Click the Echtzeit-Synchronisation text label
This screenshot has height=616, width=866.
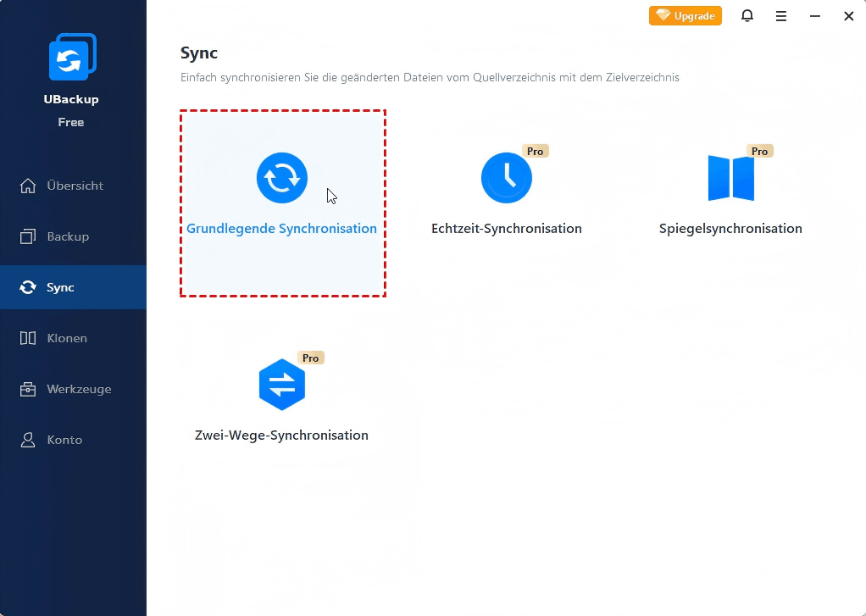point(506,229)
